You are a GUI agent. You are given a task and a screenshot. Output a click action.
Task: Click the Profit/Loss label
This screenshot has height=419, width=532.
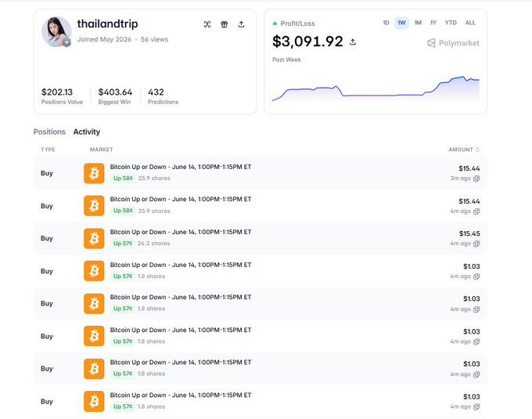[x=297, y=23]
